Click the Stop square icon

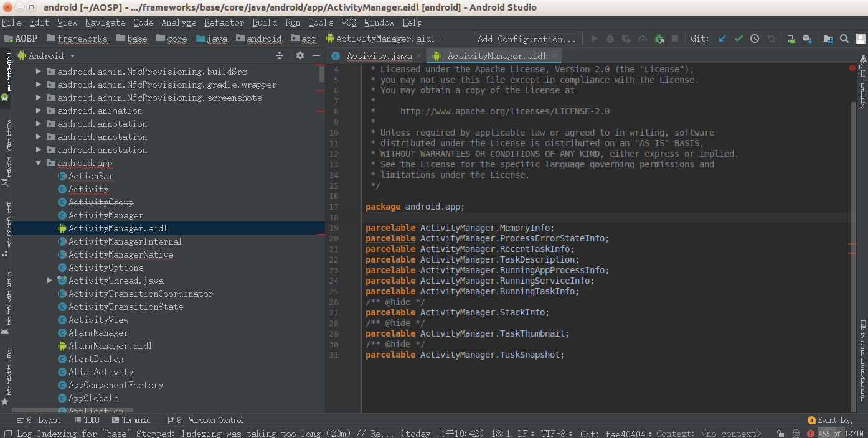point(675,39)
